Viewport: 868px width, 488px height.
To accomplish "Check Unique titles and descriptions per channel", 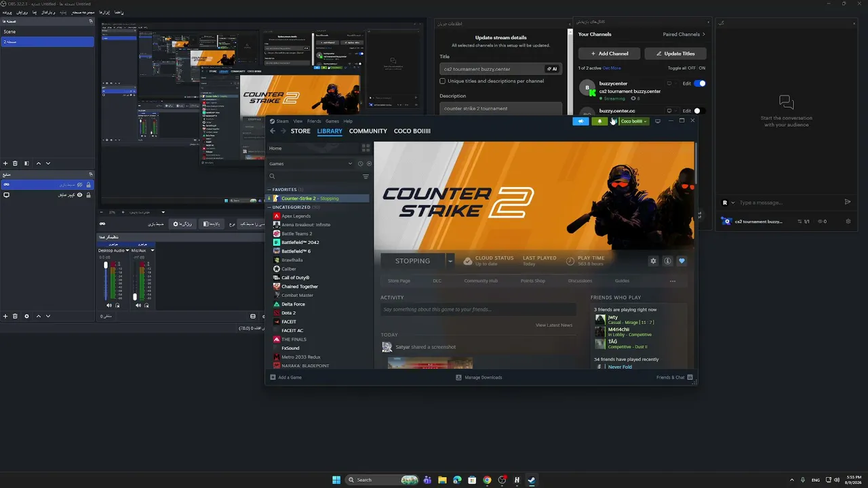I will [x=443, y=81].
